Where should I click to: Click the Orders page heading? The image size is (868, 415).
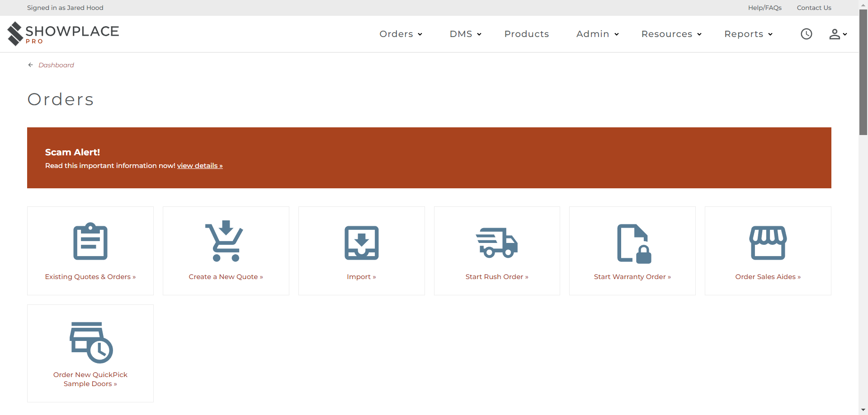[x=61, y=99]
